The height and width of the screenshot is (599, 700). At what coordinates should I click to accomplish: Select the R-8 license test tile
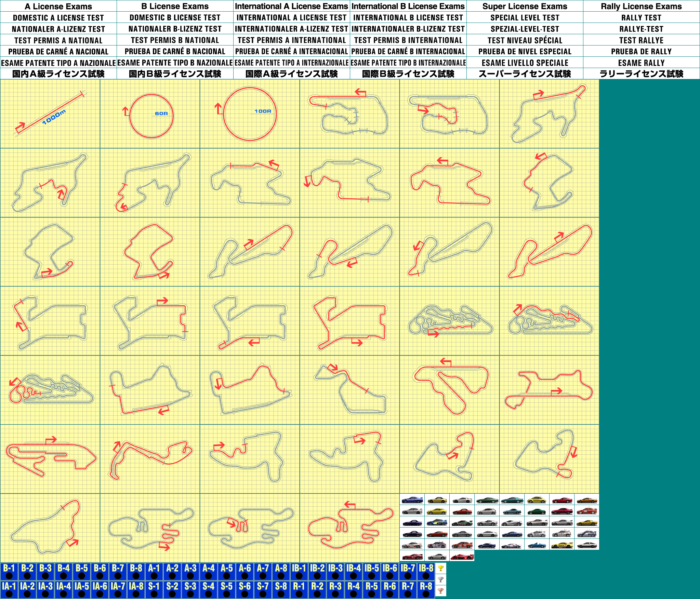pos(426,590)
